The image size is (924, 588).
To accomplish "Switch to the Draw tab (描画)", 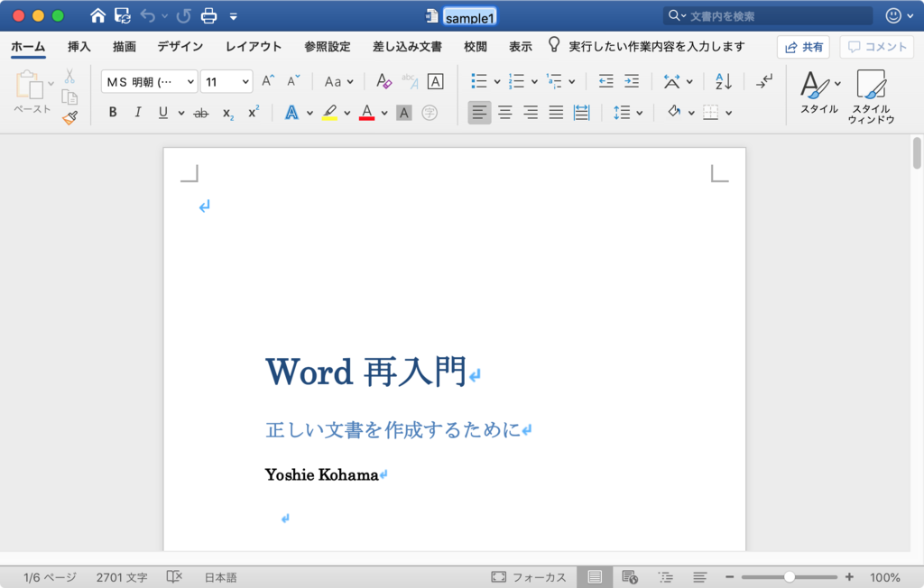I will [x=125, y=47].
